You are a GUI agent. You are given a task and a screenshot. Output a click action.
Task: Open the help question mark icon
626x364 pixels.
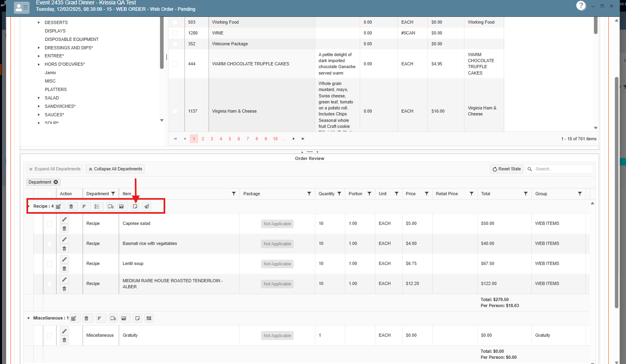pyautogui.click(x=581, y=6)
